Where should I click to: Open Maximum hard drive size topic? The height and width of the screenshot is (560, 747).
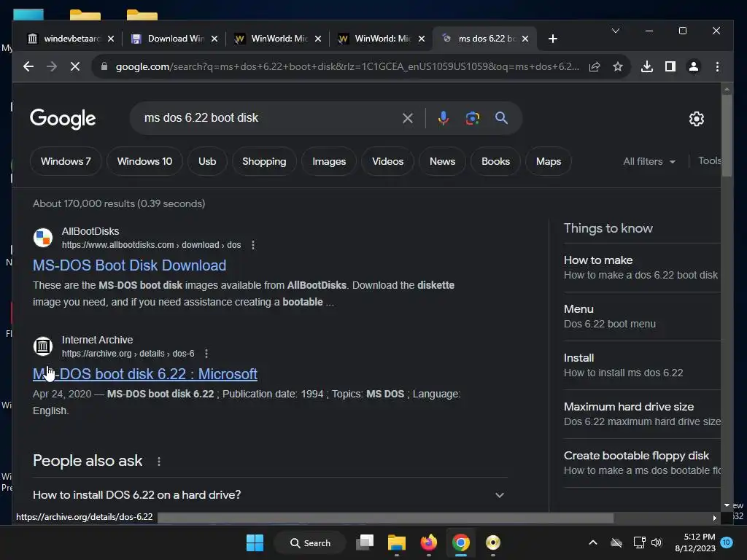tap(641, 414)
